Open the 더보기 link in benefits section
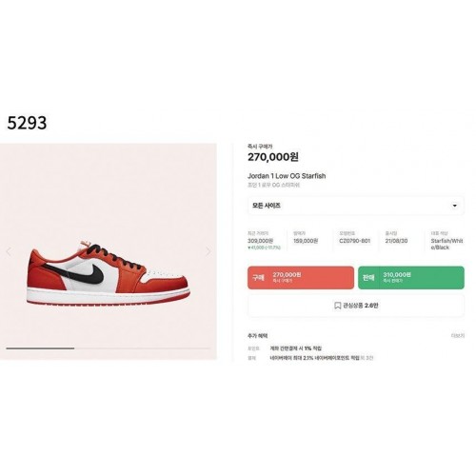 click(458, 336)
